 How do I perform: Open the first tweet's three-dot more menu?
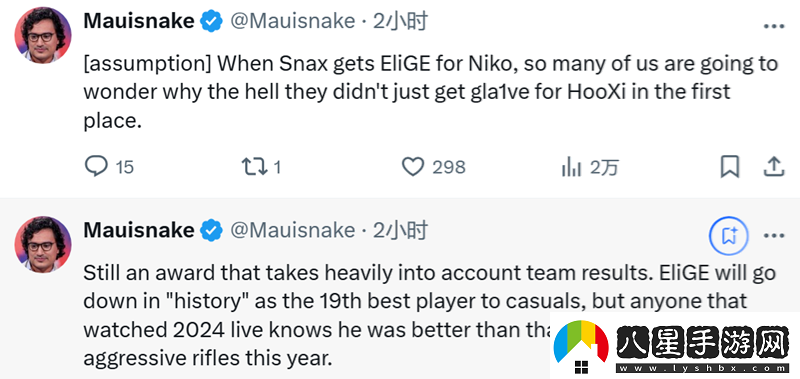(x=773, y=27)
